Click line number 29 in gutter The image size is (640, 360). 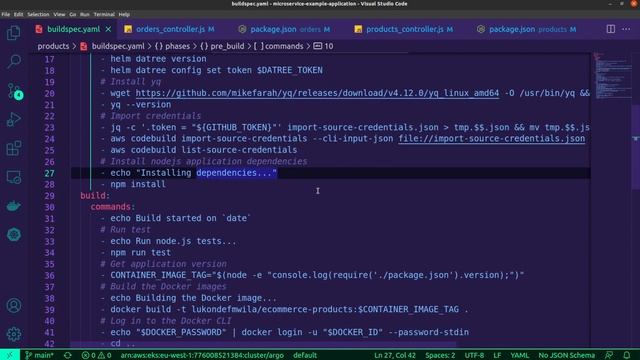pos(49,196)
